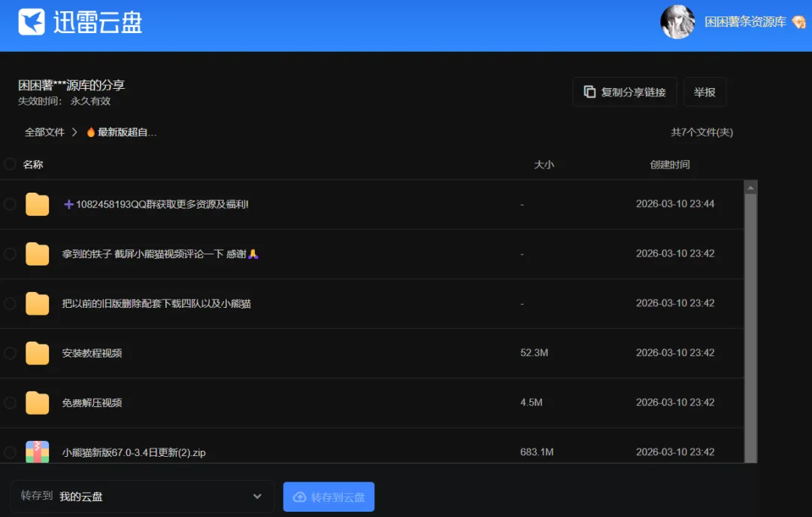The image size is (812, 517).
Task: Click the praying hands emoji in folder name
Action: [x=253, y=254]
